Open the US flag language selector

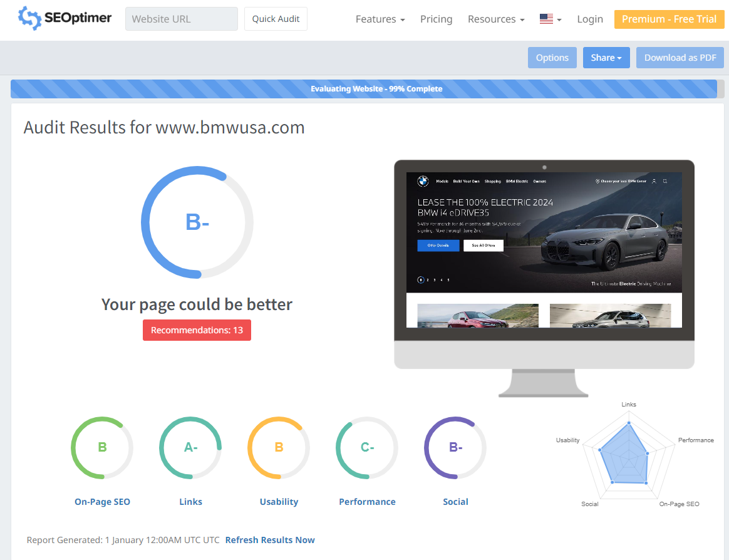(x=551, y=19)
